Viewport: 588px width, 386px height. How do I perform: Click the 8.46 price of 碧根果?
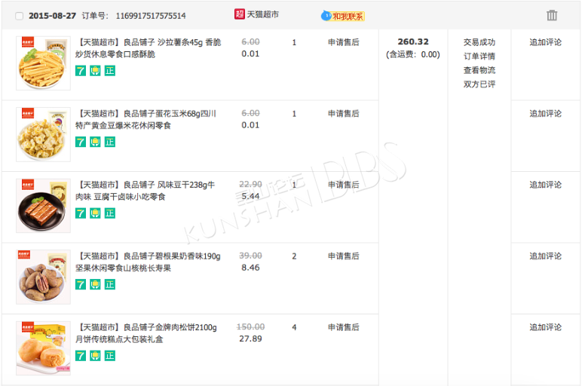coord(250,268)
